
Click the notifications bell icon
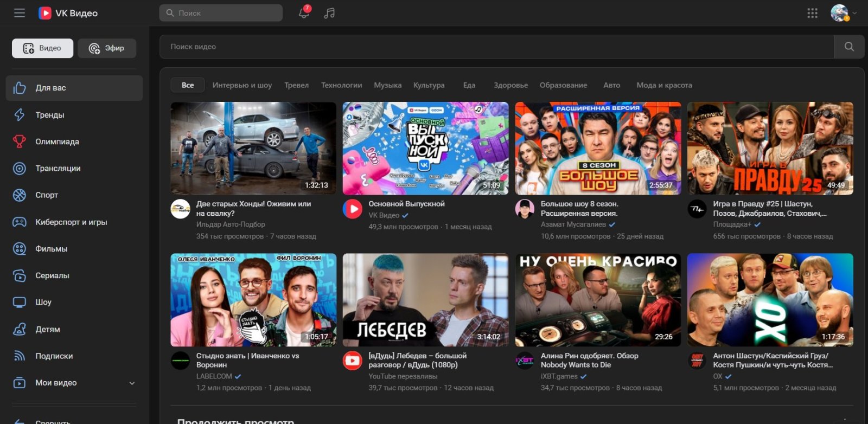(304, 13)
